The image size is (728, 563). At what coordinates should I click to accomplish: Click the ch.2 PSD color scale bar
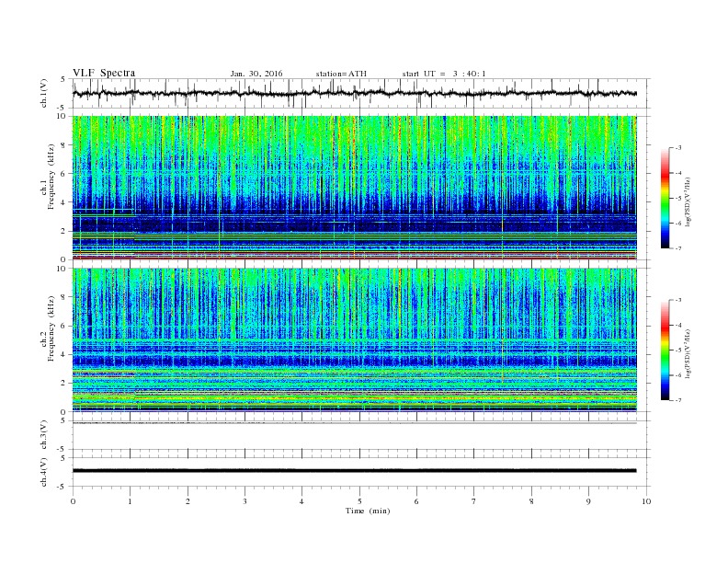[665, 350]
